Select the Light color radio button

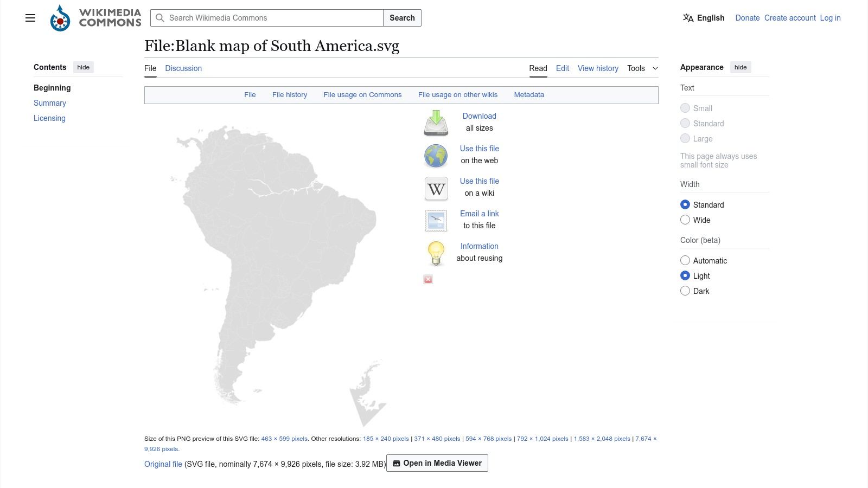685,275
